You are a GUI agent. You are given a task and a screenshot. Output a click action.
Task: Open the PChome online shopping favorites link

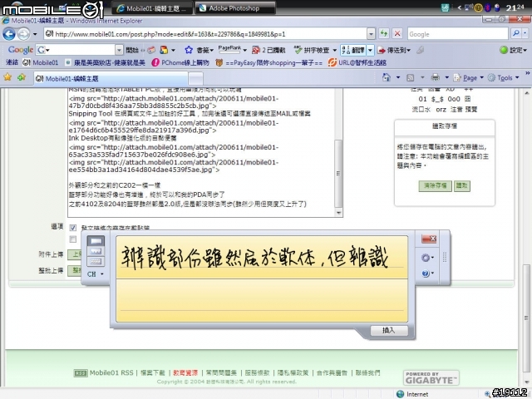tap(180, 62)
